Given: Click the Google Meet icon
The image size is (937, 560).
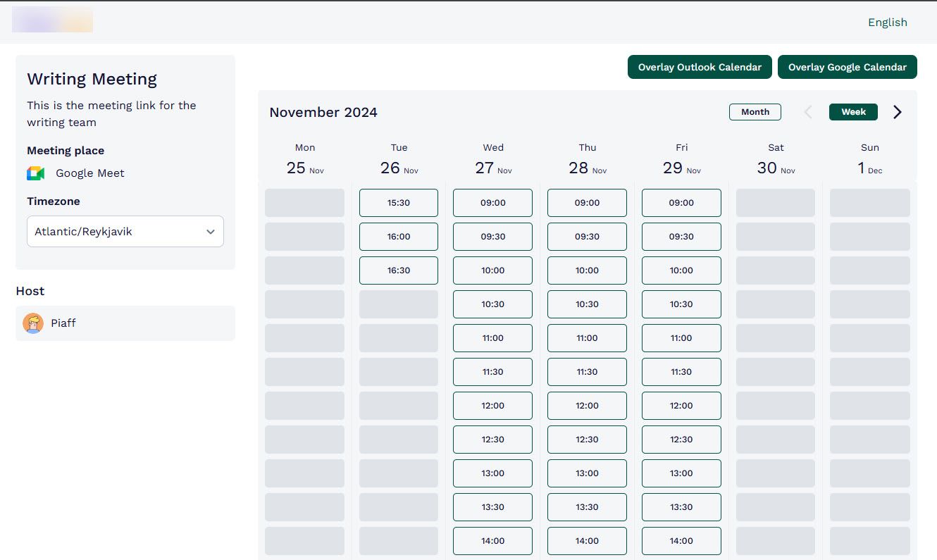Looking at the screenshot, I should click(35, 173).
